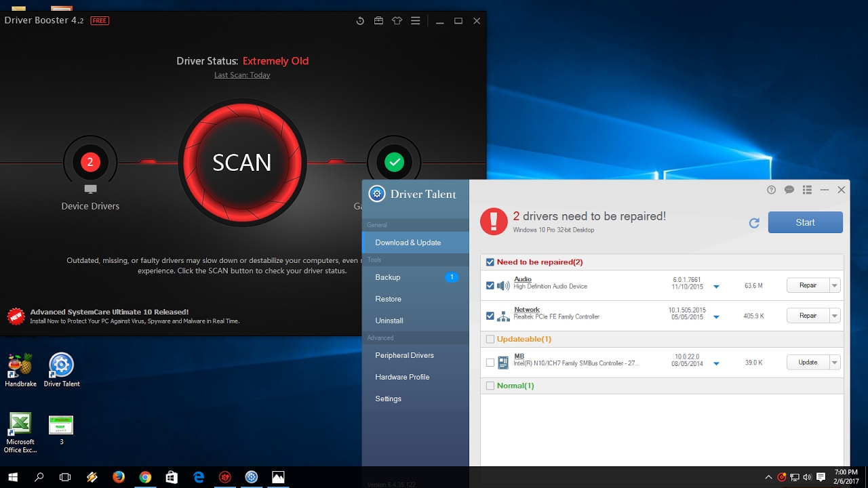868x488 pixels.
Task: Click the Audio speaker device icon
Action: [503, 286]
